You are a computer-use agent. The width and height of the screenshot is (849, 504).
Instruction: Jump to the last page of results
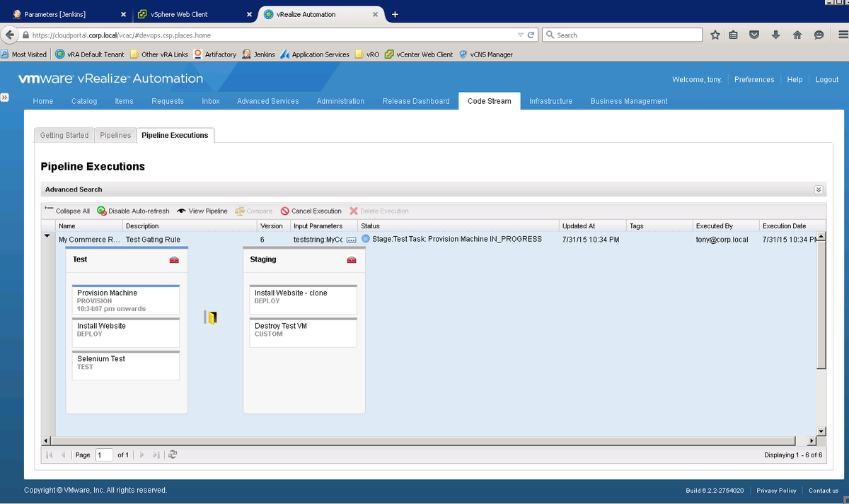[x=156, y=455]
